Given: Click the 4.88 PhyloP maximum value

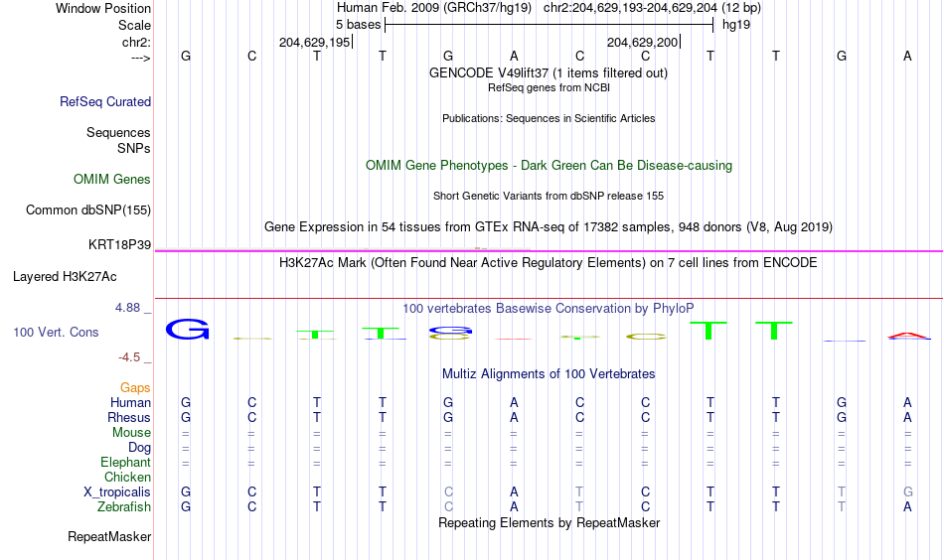Looking at the screenshot, I should point(127,308).
